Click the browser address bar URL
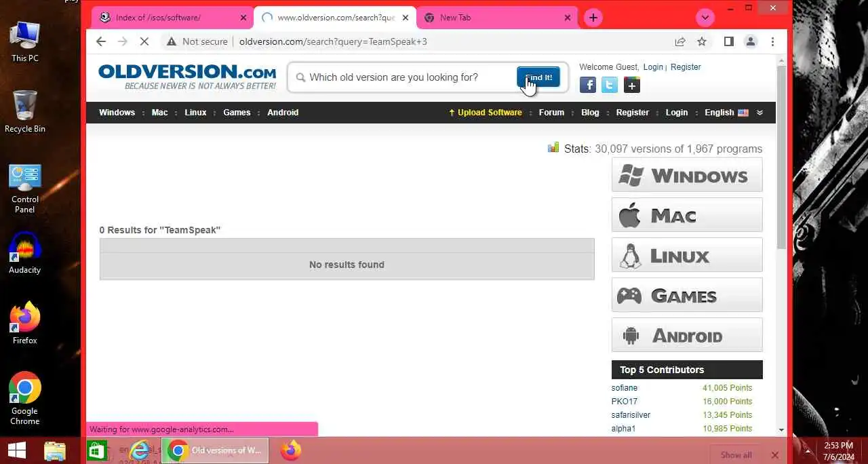 (x=333, y=41)
